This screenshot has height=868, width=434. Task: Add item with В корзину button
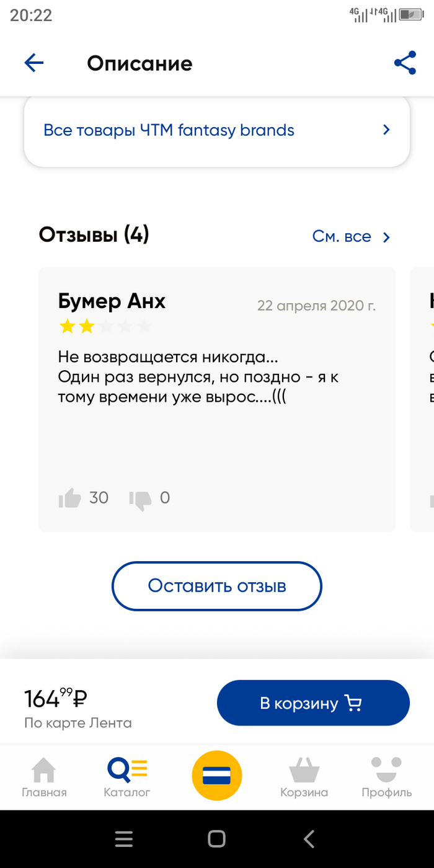click(313, 703)
